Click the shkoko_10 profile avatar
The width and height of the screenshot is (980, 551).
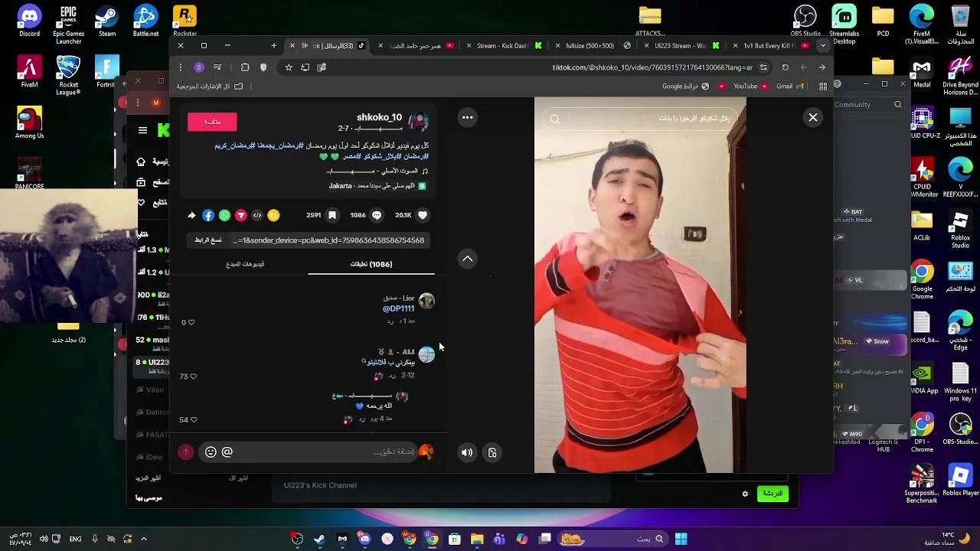point(418,122)
